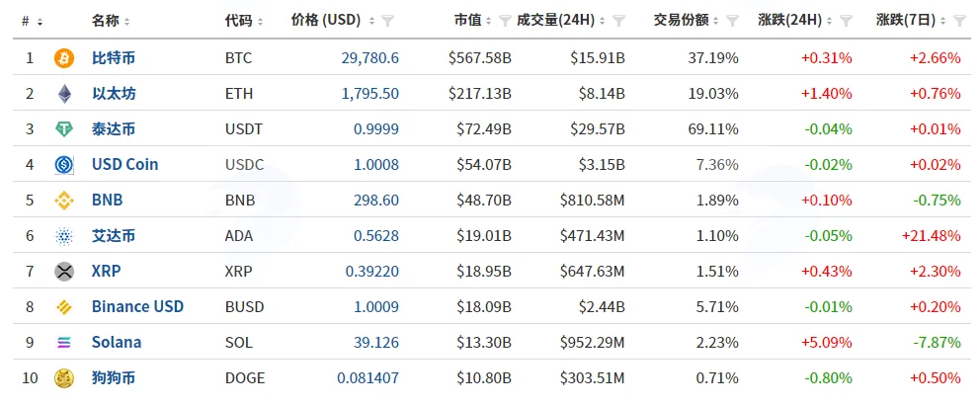Open the 价格 (USD) filter funnel
Viewport: 980px width, 406px height.
[x=387, y=21]
